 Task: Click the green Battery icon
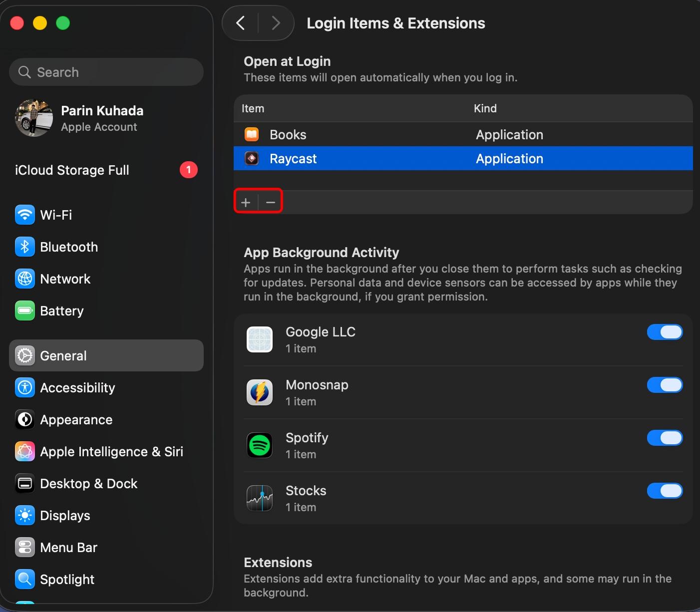(x=25, y=311)
